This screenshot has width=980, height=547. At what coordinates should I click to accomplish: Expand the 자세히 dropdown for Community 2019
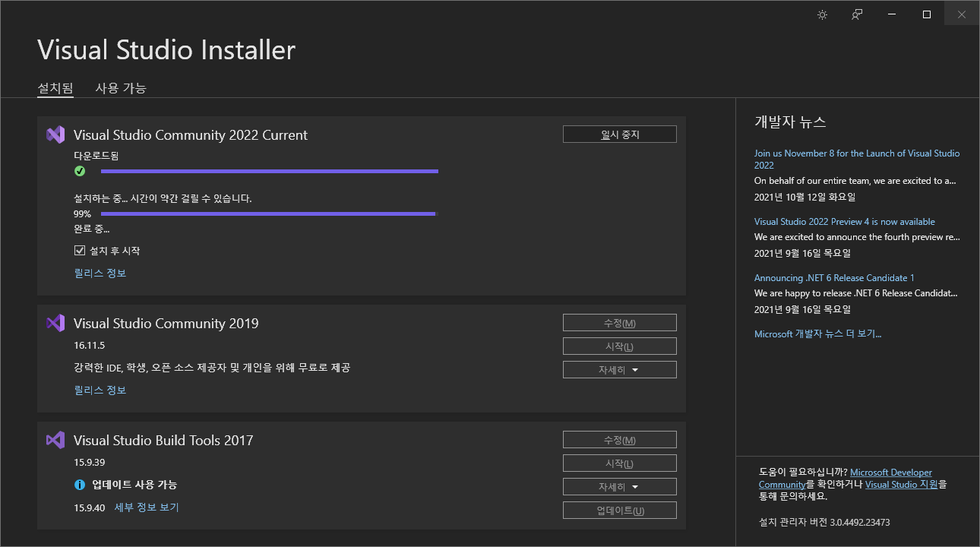click(x=620, y=370)
